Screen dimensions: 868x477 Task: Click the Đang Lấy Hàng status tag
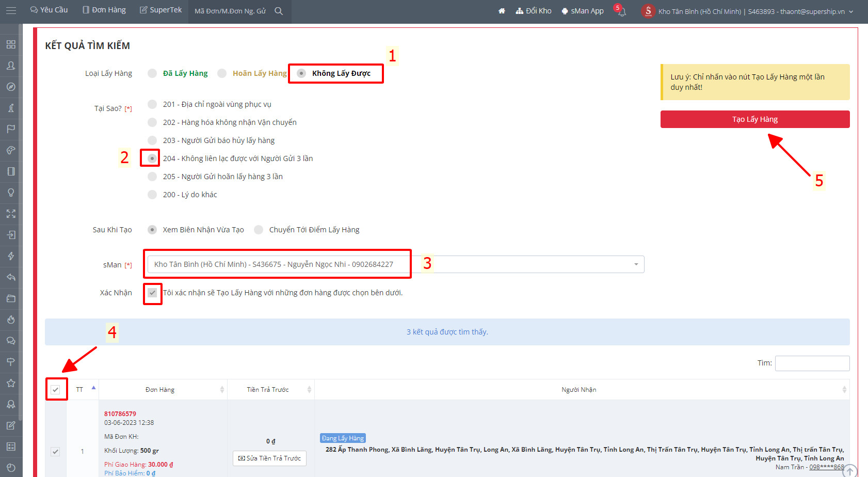coord(343,438)
